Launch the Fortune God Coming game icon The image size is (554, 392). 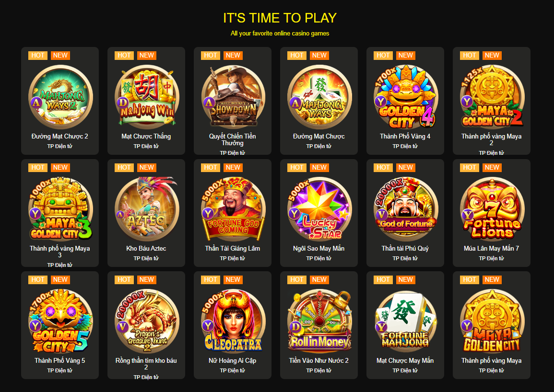pos(233,209)
